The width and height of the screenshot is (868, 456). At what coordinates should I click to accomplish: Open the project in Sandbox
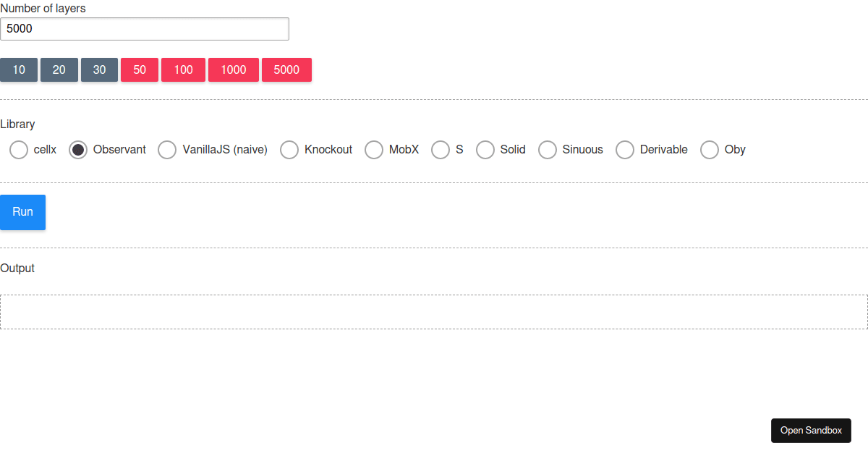point(811,430)
